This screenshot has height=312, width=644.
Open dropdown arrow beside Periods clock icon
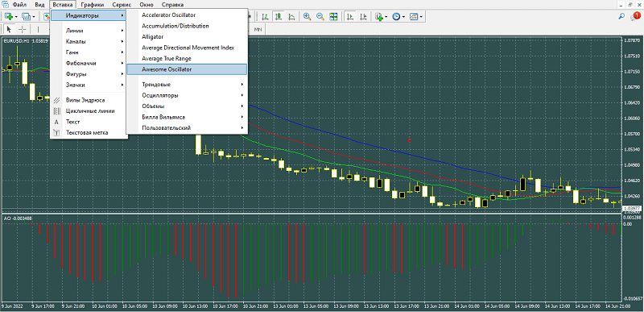404,17
